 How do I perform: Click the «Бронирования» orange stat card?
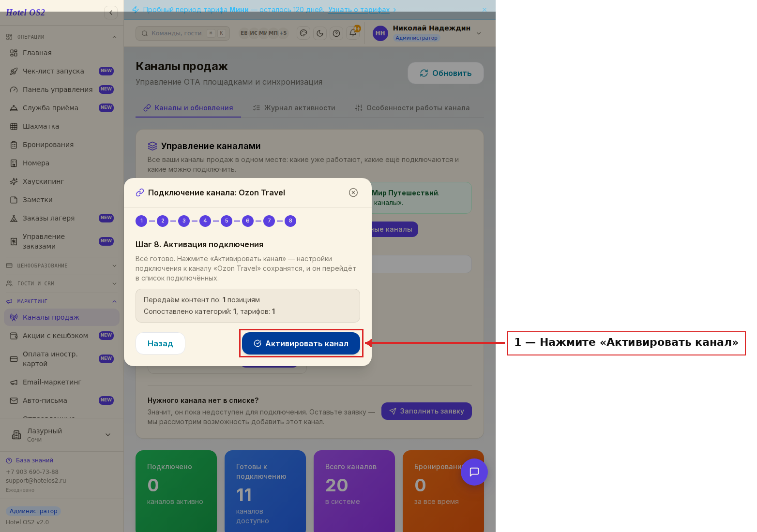[443, 491]
